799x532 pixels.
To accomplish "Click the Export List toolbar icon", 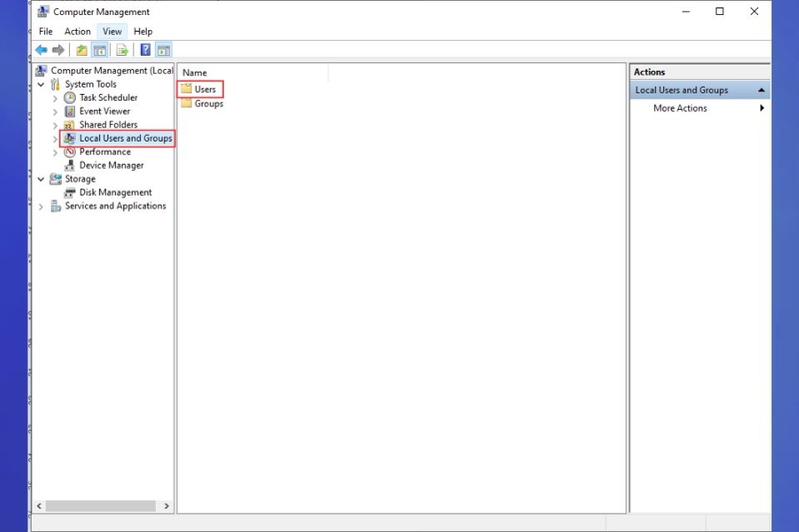I will click(122, 50).
